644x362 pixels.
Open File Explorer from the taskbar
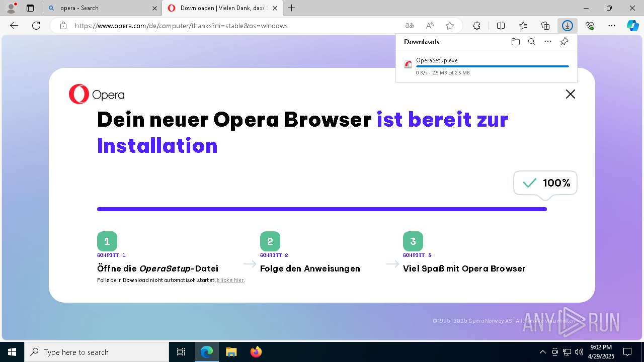point(231,352)
